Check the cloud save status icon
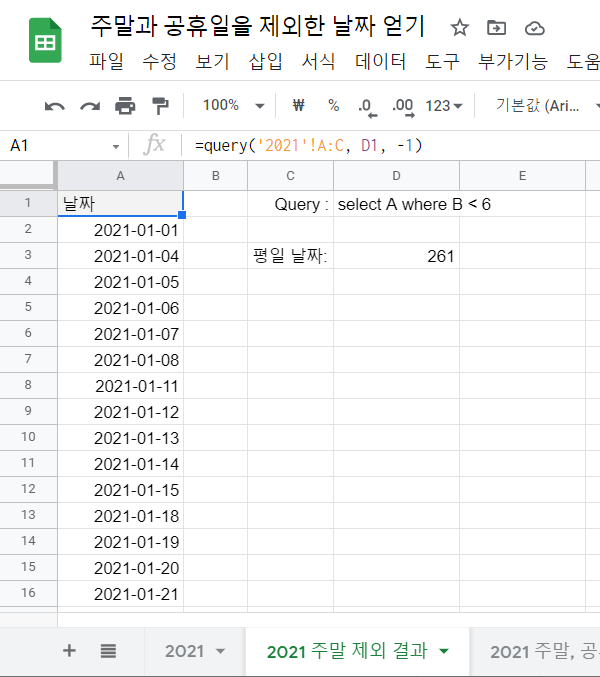 [x=534, y=27]
